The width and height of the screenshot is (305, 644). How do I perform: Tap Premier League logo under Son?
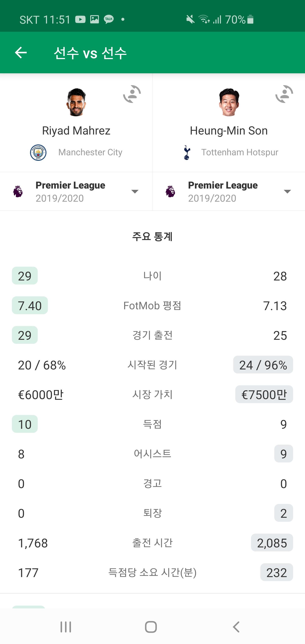pos(170,192)
